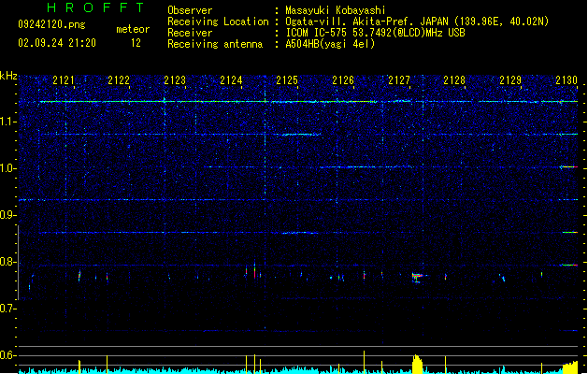Click the date stamp 02.09.24 21:20

click(x=57, y=43)
